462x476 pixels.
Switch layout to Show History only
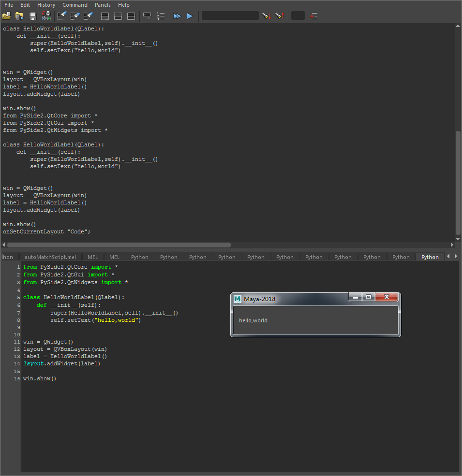point(104,16)
